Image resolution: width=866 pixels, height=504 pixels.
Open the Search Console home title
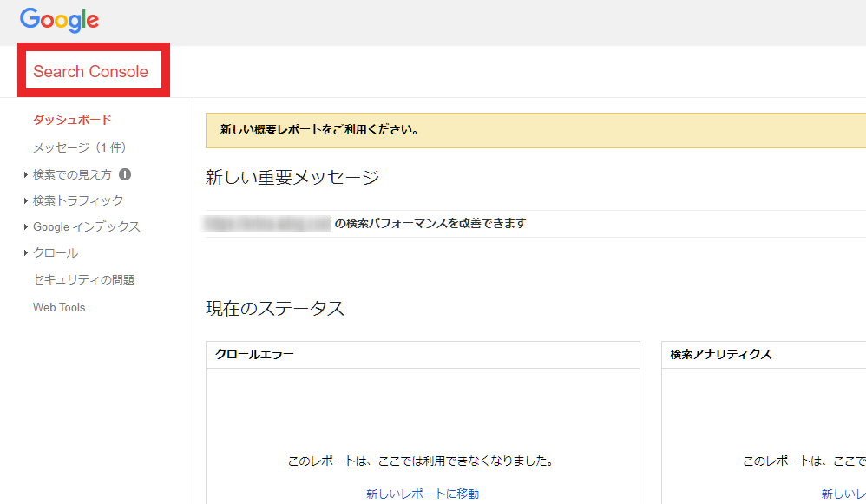tap(91, 72)
